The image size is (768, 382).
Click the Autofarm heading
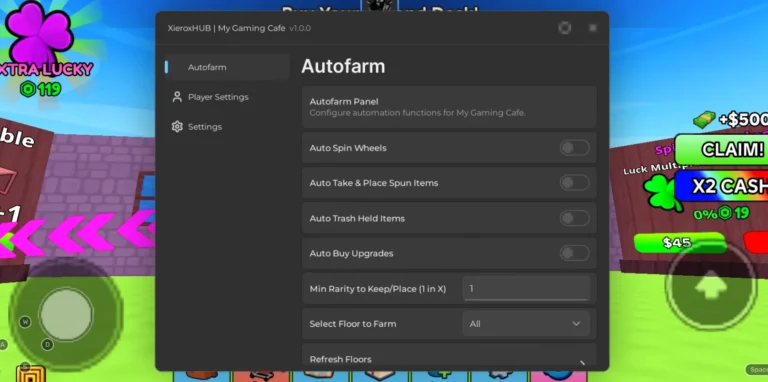point(343,67)
